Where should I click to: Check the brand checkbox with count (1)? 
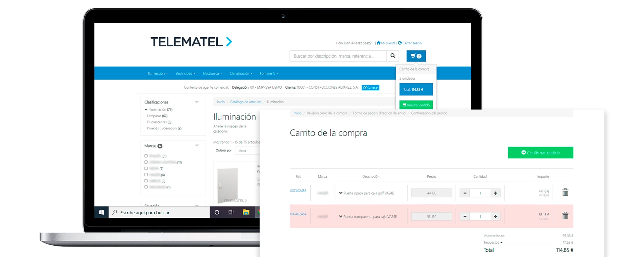point(146,187)
